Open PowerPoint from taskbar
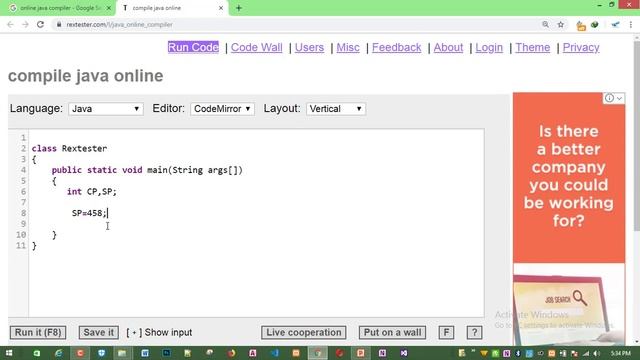The width and height of the screenshot is (640, 360). tap(361, 353)
